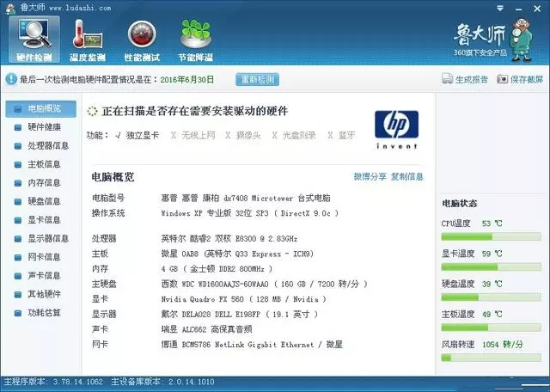Click the 复制信息 copy info link

coord(406,176)
